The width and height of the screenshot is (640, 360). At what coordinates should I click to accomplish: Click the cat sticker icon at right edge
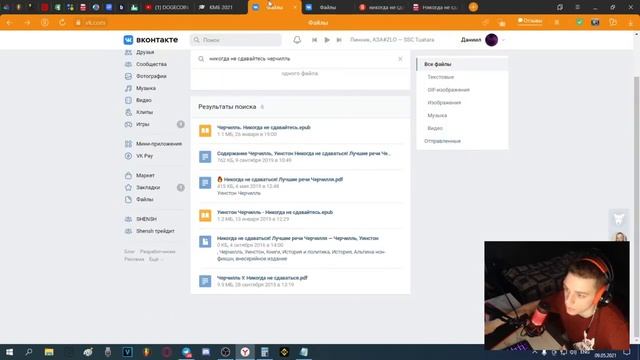pos(619,219)
